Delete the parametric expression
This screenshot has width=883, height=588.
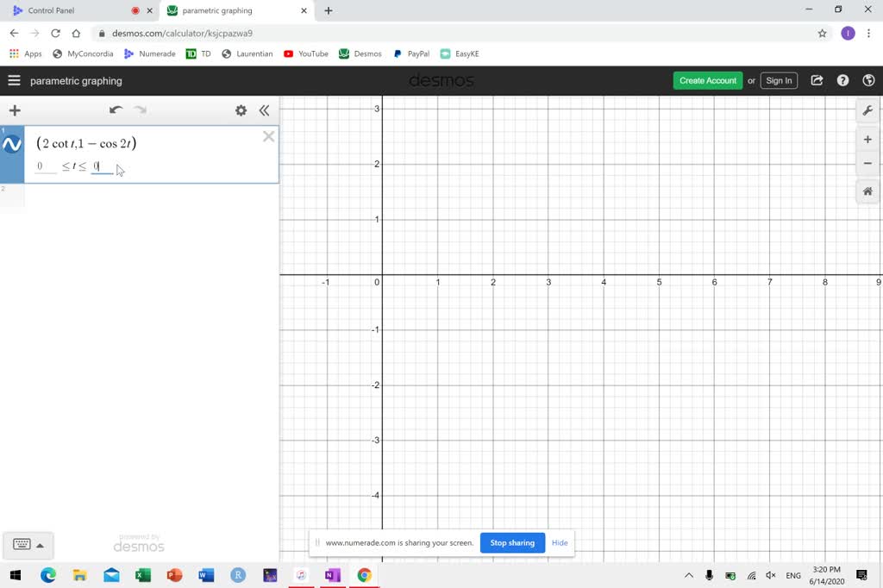(x=268, y=136)
